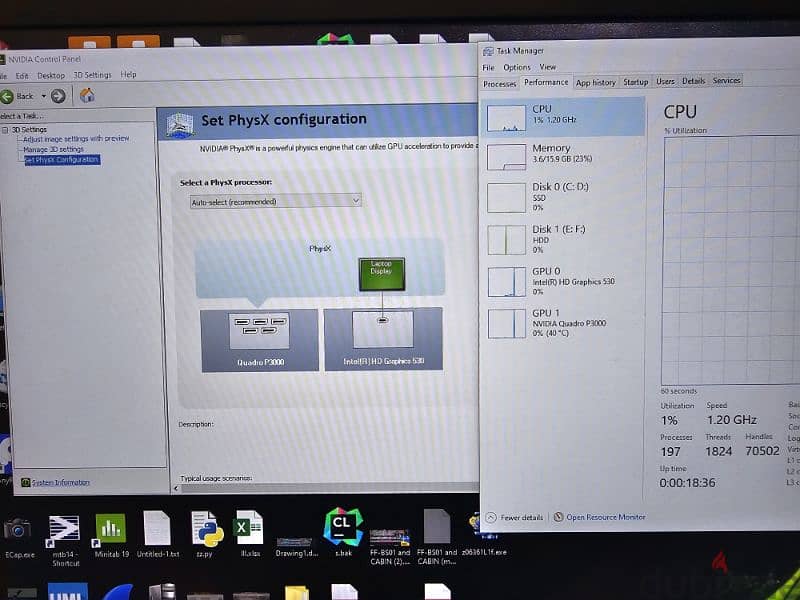Viewport: 800px width, 600px height.
Task: Click the CPU utilization graph
Action: pos(731,260)
